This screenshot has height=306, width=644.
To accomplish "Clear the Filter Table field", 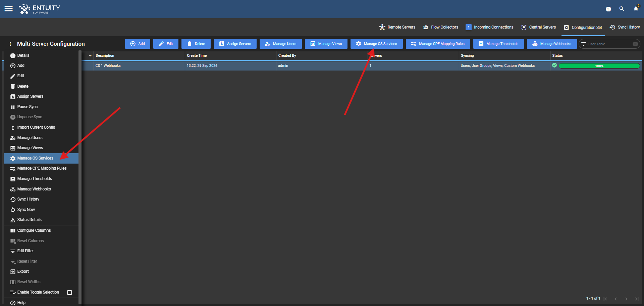I will coord(635,44).
